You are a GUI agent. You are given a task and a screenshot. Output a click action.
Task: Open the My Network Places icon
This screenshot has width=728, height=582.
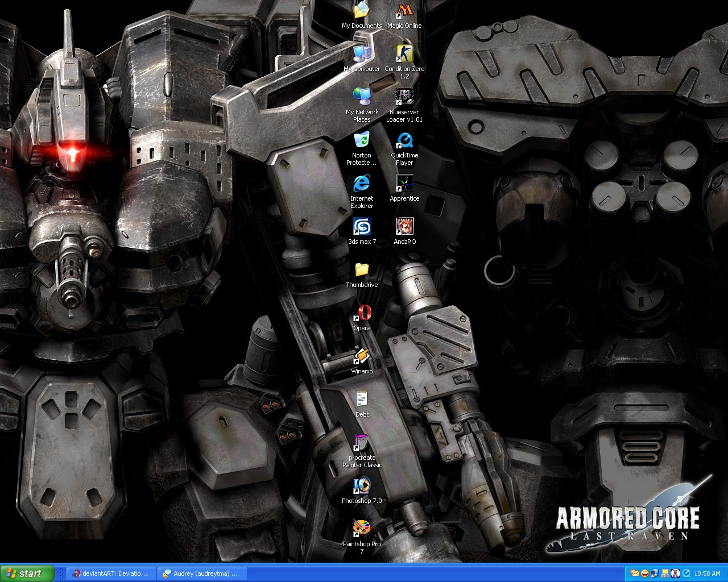tap(362, 105)
